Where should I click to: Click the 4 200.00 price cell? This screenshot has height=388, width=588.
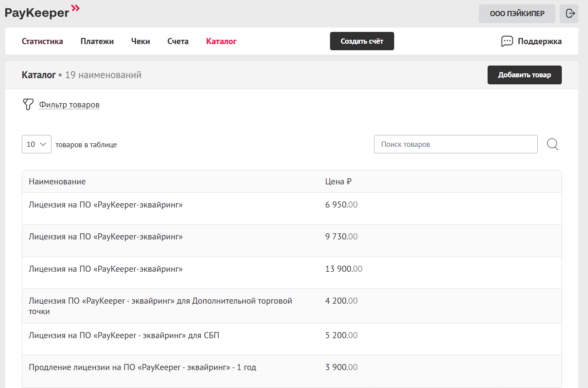(x=341, y=301)
